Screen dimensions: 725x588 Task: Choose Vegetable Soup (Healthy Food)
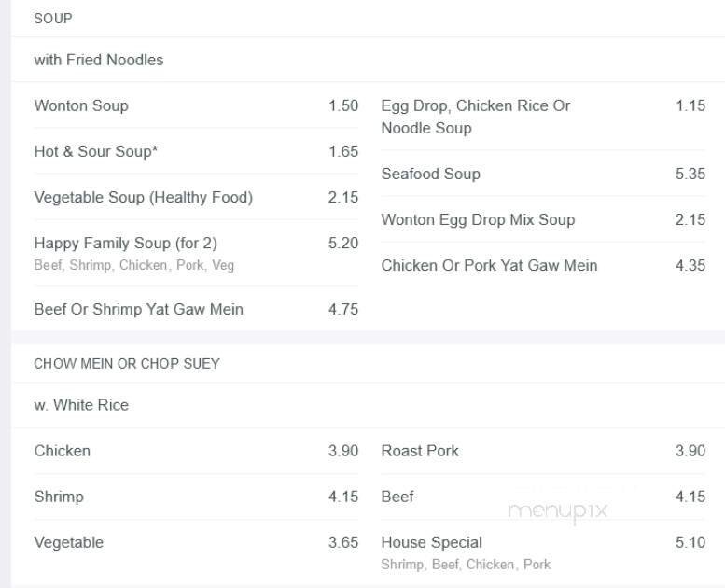click(x=143, y=197)
